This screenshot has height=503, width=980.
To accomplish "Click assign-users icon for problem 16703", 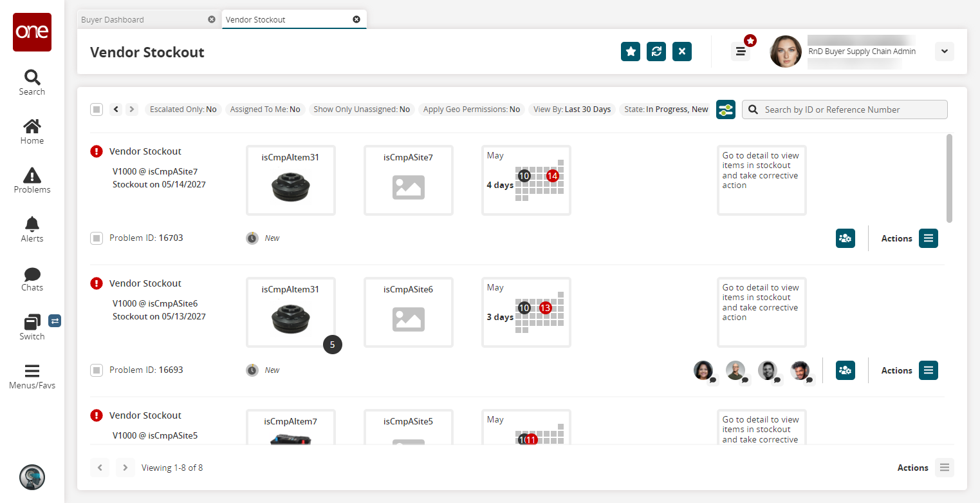I will click(x=845, y=238).
